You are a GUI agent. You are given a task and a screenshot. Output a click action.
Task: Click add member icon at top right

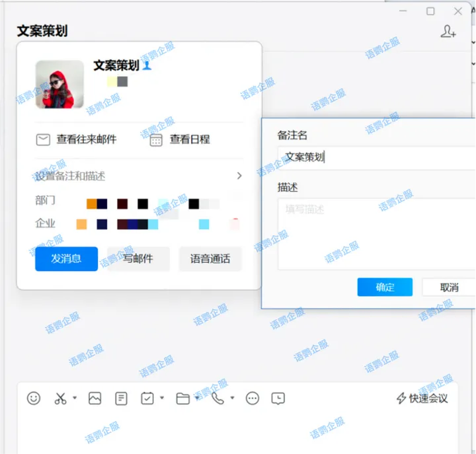pyautogui.click(x=448, y=32)
